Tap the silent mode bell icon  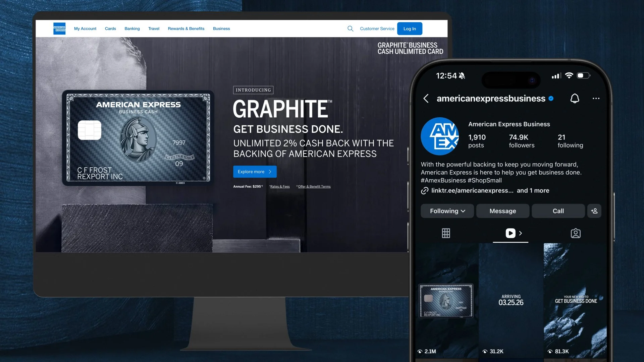pos(462,76)
